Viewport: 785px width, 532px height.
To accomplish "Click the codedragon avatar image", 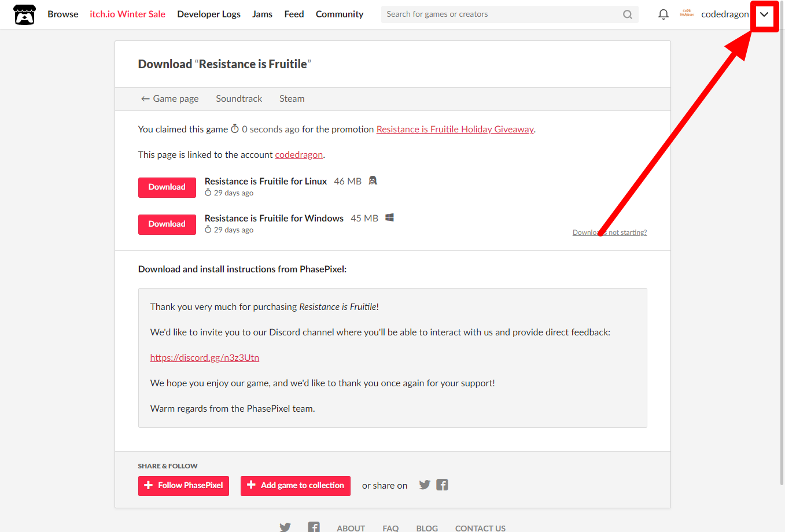I will tap(687, 14).
